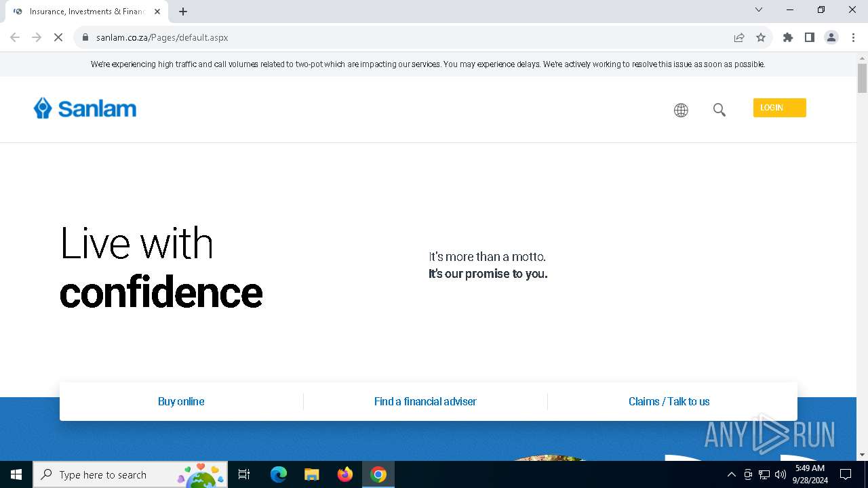This screenshot has height=488, width=868.
Task: Click the address bar URL
Action: 162,37
